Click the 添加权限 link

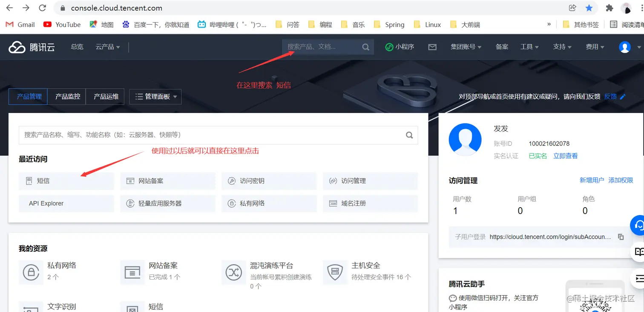point(621,180)
